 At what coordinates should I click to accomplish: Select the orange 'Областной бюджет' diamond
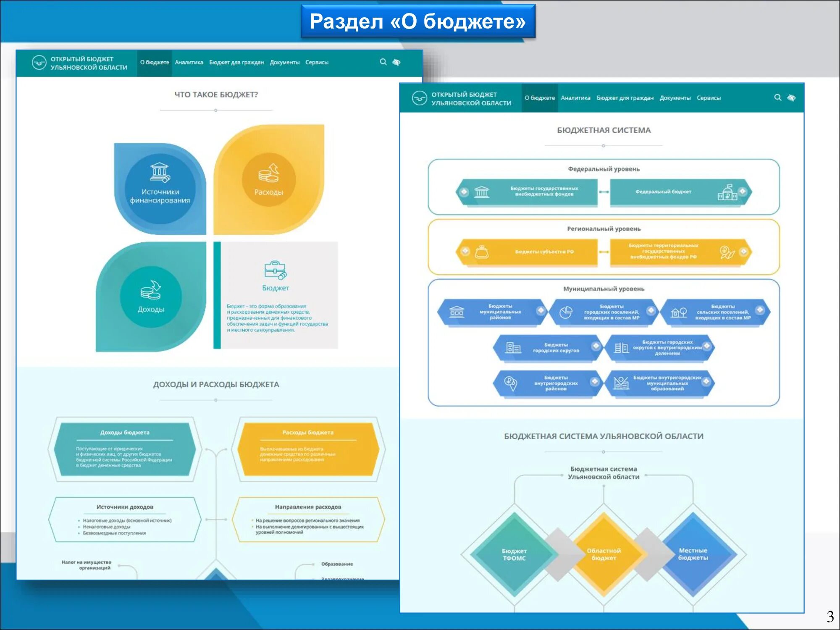click(x=604, y=554)
